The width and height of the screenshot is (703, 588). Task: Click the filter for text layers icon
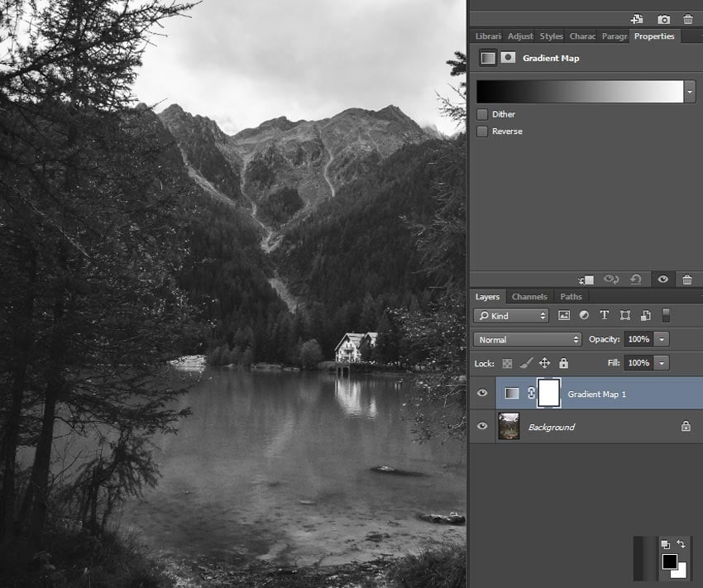point(604,315)
